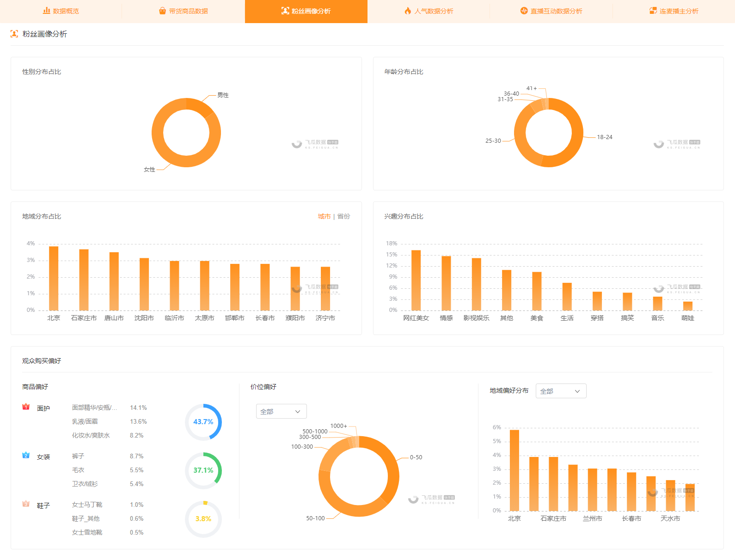Switch to the 连麦播主分析 tab
735x560 pixels.
click(674, 11)
